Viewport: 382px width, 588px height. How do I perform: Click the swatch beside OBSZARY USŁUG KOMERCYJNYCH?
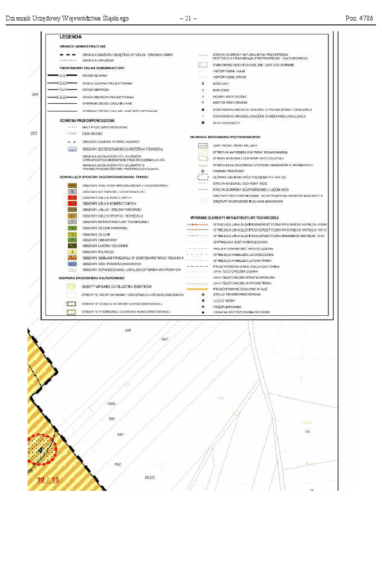72,204
